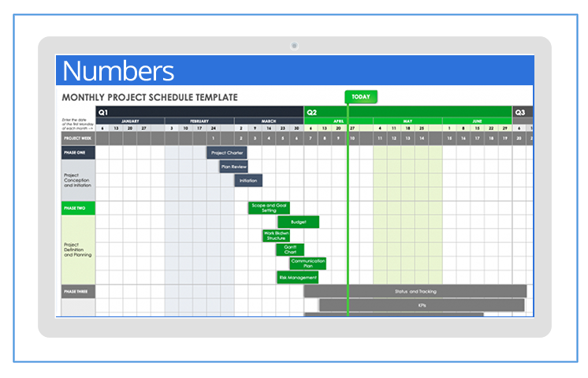Click the Q3 quarter header
Image resolution: width=588 pixels, height=378 pixels.
point(523,112)
